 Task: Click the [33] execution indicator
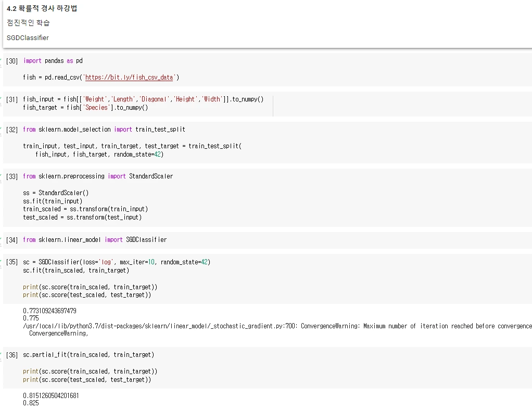[x=11, y=176]
